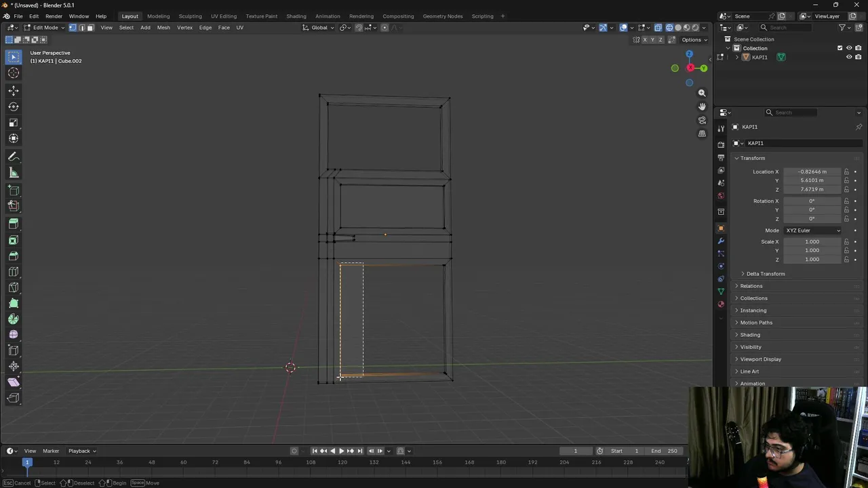Jump to the first frame
Image resolution: width=868 pixels, height=488 pixels.
315,451
